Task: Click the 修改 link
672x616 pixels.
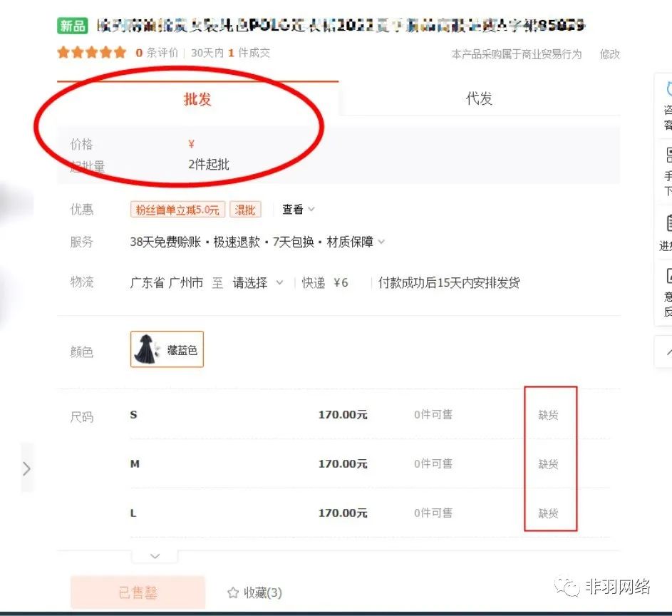Action: tap(609, 54)
